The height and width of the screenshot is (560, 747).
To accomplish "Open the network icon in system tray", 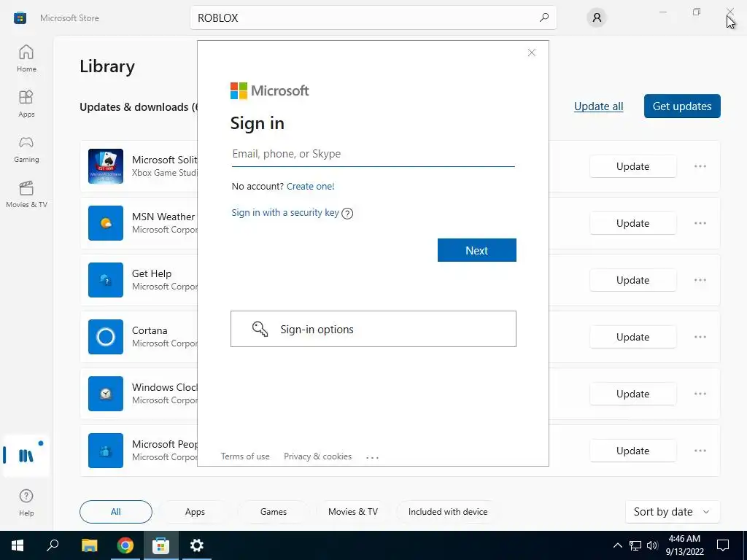I will pyautogui.click(x=635, y=545).
